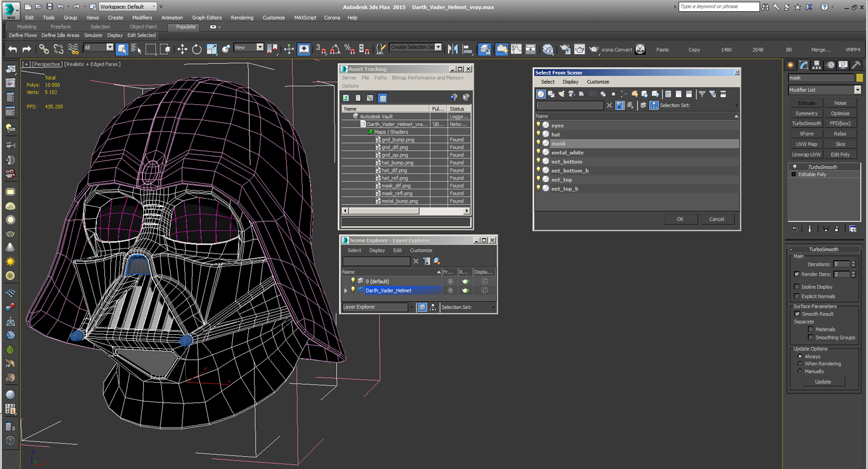Viewport: 868px width, 469px height.
Task: Click Display All sphere icon in Select From Scene
Action: coord(541,94)
